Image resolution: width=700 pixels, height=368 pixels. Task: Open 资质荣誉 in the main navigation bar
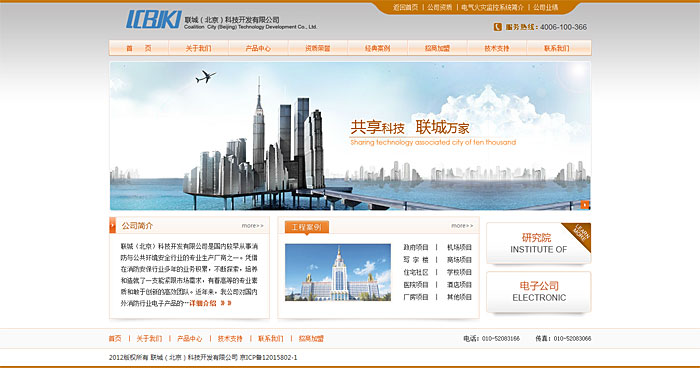coord(318,48)
